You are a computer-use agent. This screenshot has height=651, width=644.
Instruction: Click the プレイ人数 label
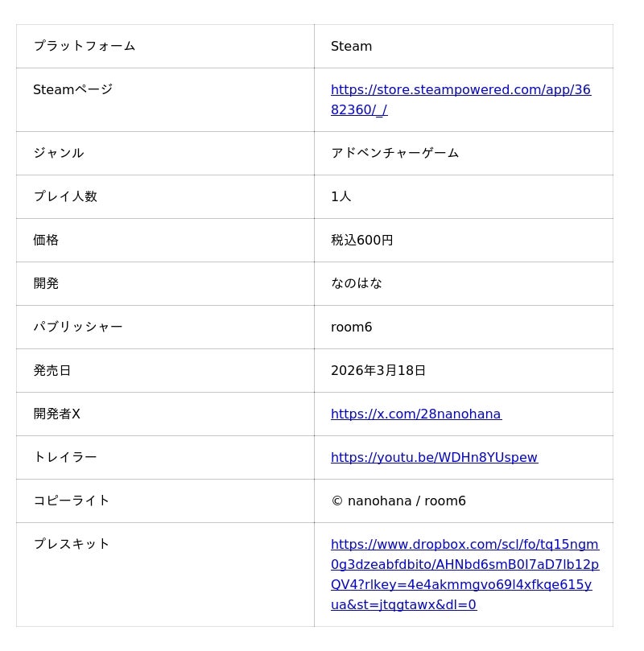(64, 196)
